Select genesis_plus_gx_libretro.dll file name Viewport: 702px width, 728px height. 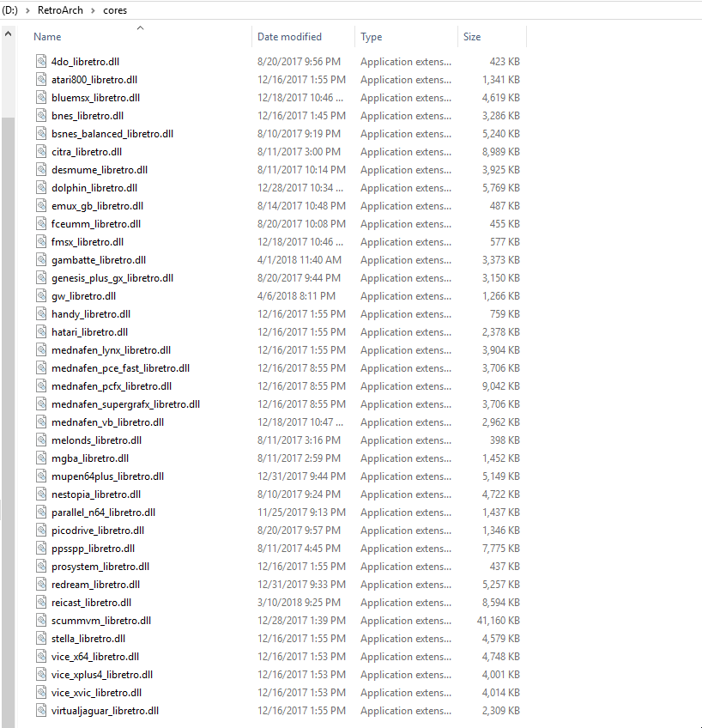click(112, 278)
